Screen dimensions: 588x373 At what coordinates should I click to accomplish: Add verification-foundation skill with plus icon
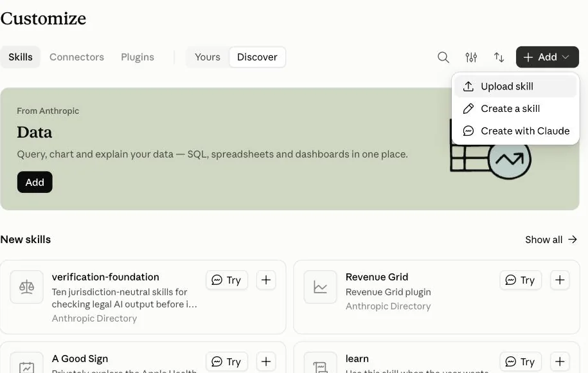(x=266, y=280)
